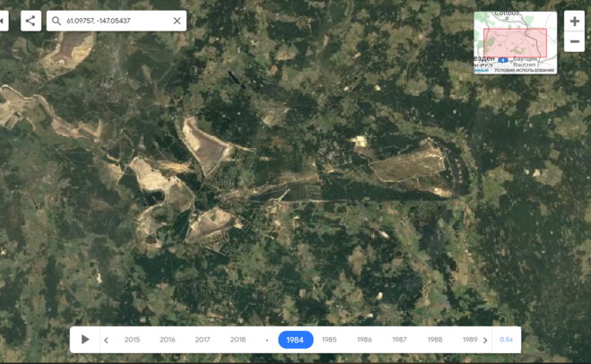Click the search magnifier icon
Image resolution: width=591 pixels, height=364 pixels.
56,21
